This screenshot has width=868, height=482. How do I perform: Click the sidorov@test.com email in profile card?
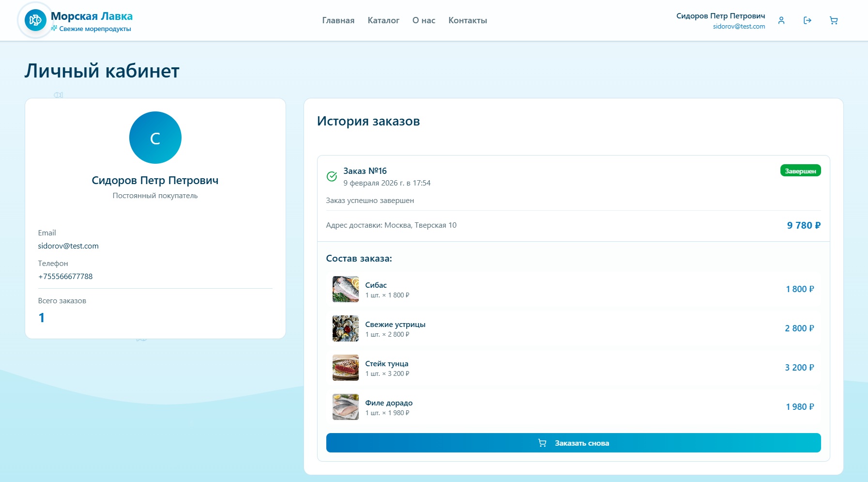click(68, 246)
